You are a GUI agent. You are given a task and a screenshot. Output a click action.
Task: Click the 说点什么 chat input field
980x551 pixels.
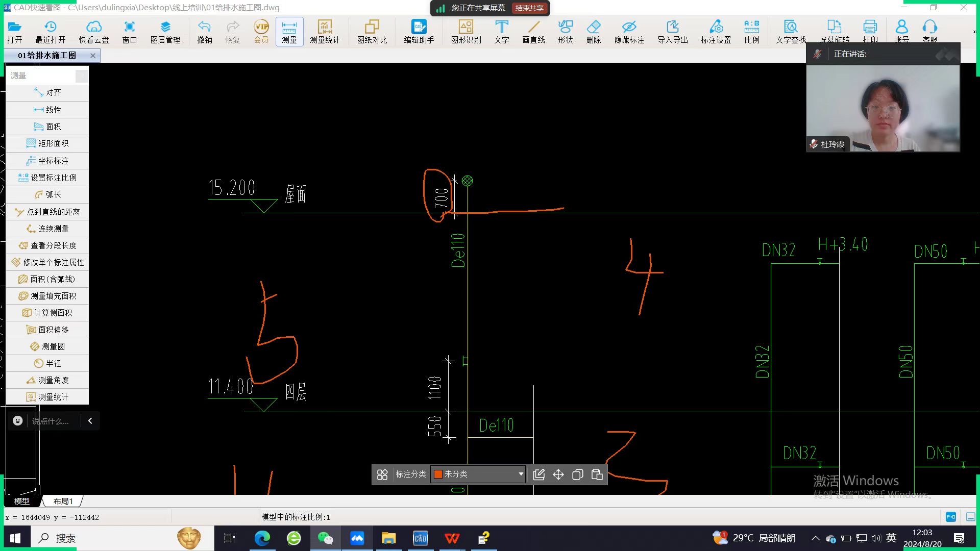tap(50, 421)
